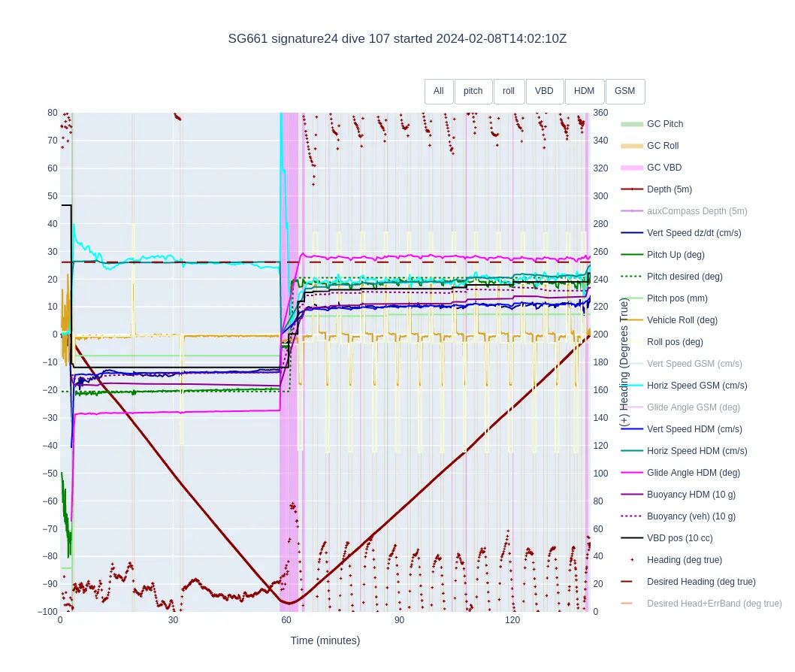795x672 pixels.
Task: Show the Vert Speed GSM trace
Action: (694, 364)
